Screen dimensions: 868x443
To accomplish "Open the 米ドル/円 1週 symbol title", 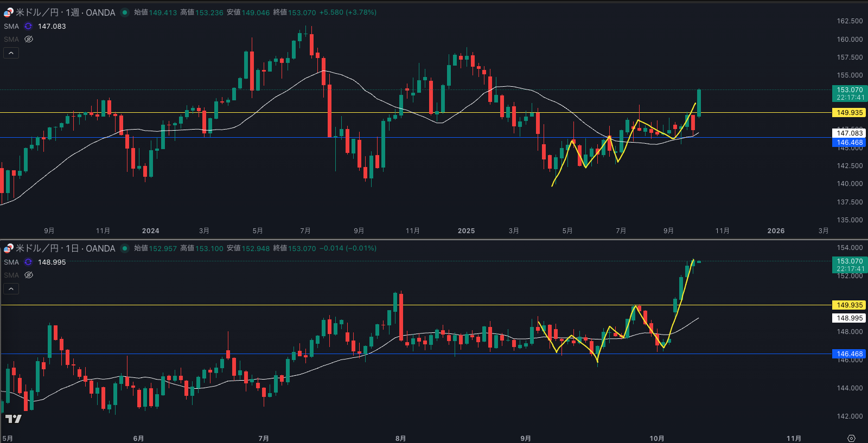I will point(65,12).
